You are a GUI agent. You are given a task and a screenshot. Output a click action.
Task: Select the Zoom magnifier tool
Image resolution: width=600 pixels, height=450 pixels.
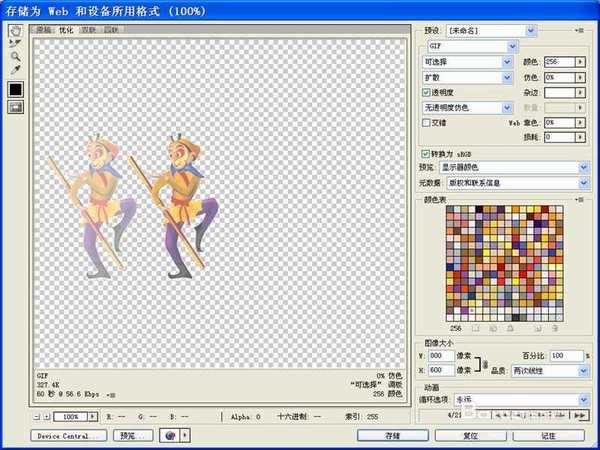(16, 57)
